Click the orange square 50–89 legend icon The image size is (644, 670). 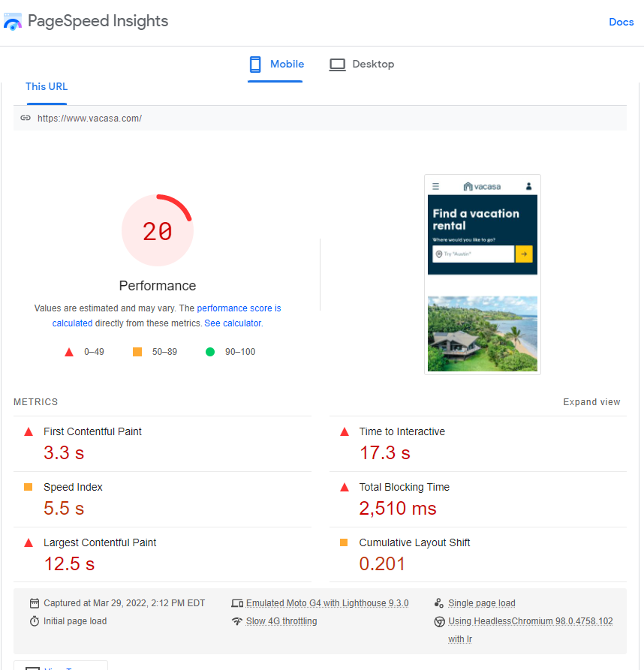(x=137, y=352)
